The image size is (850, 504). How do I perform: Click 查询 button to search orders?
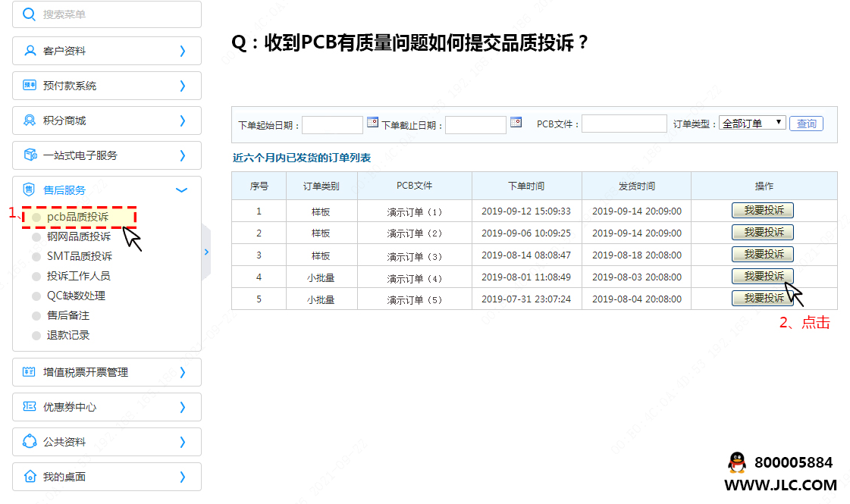tap(806, 124)
